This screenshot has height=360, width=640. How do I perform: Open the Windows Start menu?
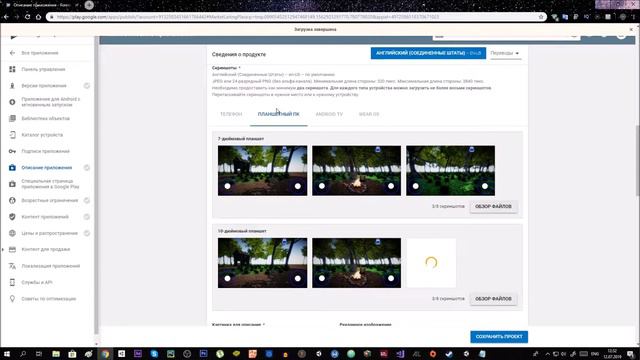point(7,354)
